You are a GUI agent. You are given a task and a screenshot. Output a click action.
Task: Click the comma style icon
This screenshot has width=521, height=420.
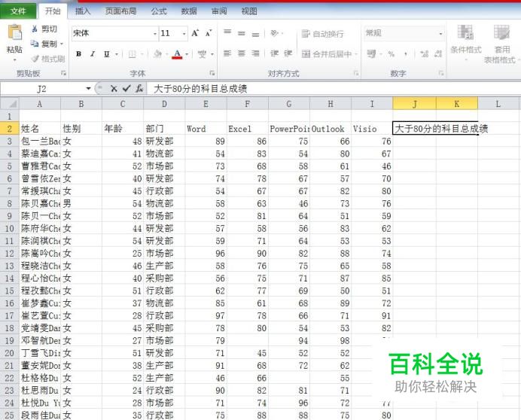[405, 54]
